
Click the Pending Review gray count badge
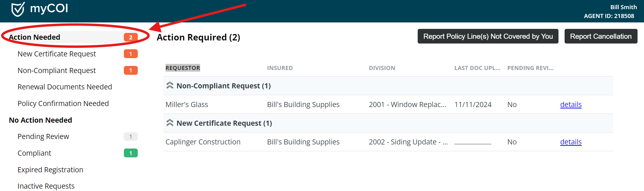coord(131,137)
